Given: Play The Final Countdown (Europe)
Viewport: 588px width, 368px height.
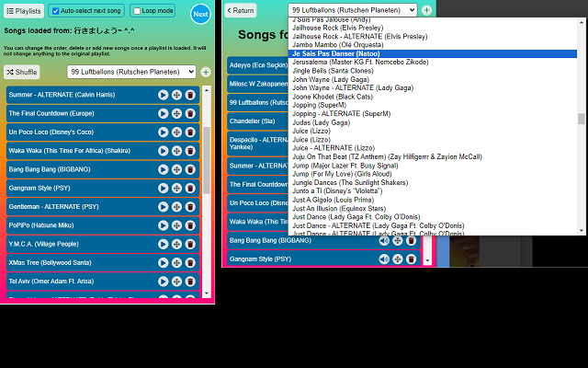Looking at the screenshot, I should pyautogui.click(x=164, y=113).
